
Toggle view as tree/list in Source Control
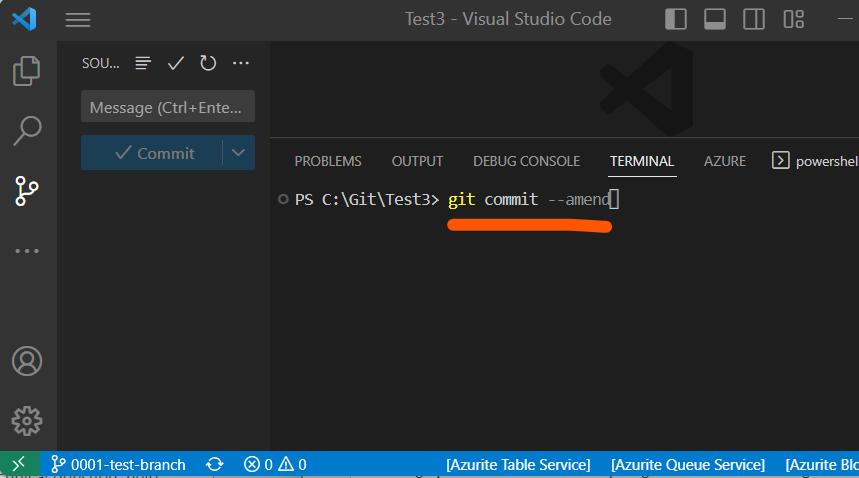coord(143,63)
